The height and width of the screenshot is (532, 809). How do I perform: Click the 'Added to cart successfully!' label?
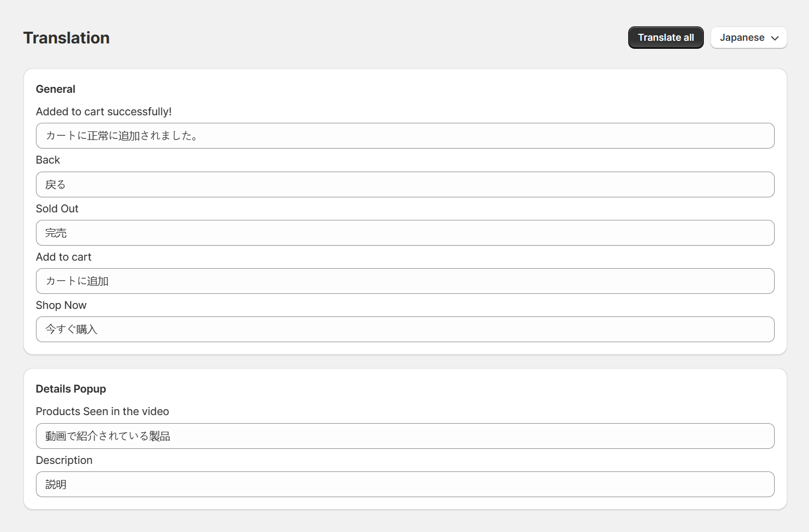pos(104,112)
